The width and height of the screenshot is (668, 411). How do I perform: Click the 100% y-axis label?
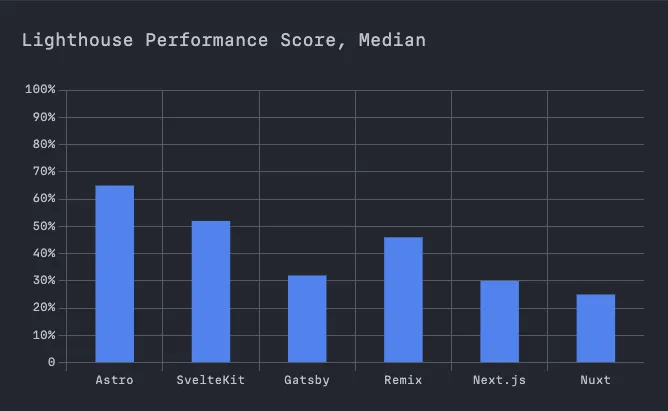click(x=40, y=89)
